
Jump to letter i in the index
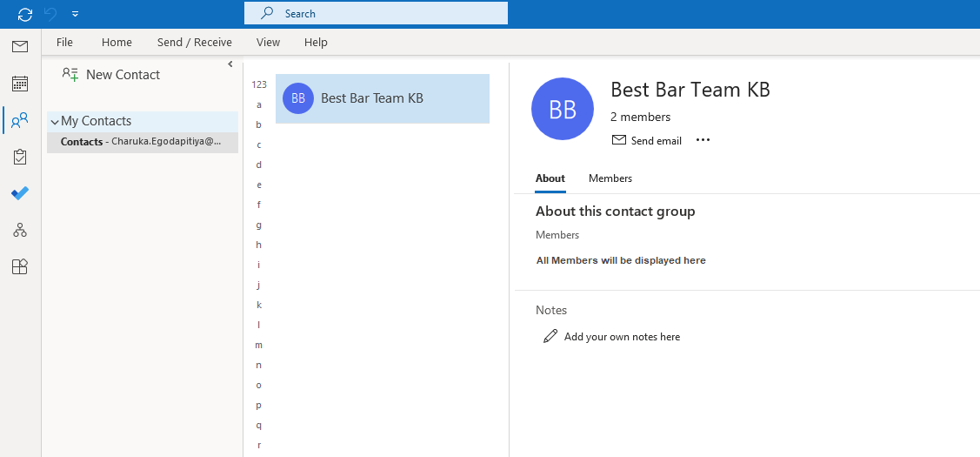pos(259,265)
